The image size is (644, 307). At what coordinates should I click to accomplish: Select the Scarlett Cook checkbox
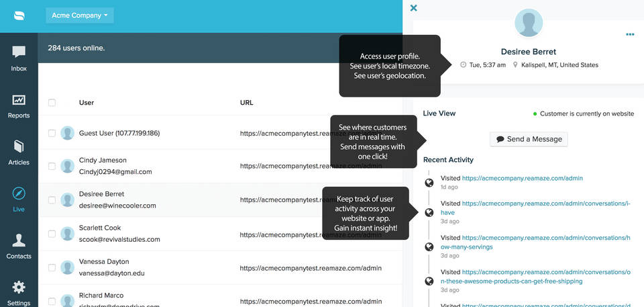52,234
